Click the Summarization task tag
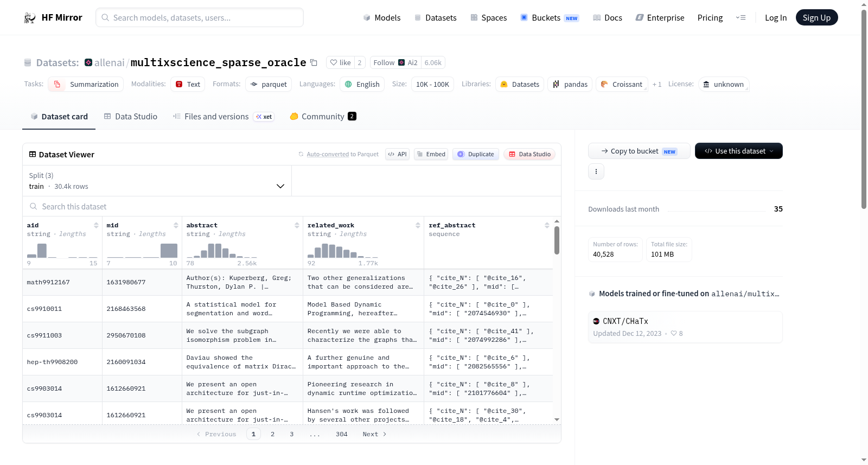 click(x=86, y=84)
